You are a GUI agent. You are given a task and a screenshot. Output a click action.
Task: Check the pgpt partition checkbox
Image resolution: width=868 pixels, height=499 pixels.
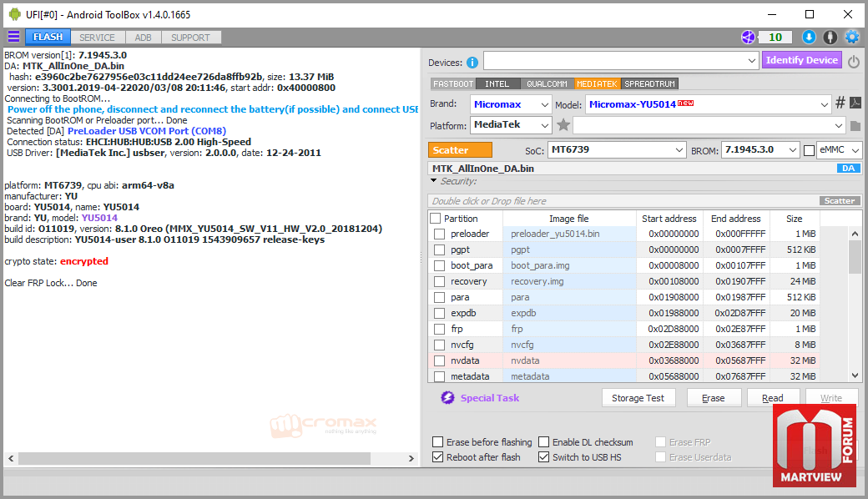click(x=440, y=250)
